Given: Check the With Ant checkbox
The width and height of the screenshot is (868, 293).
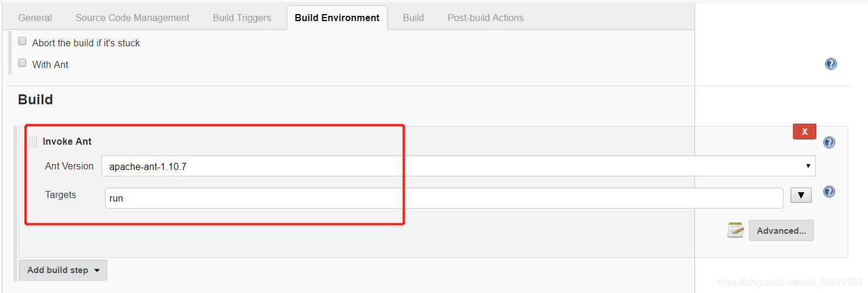Looking at the screenshot, I should coord(22,63).
